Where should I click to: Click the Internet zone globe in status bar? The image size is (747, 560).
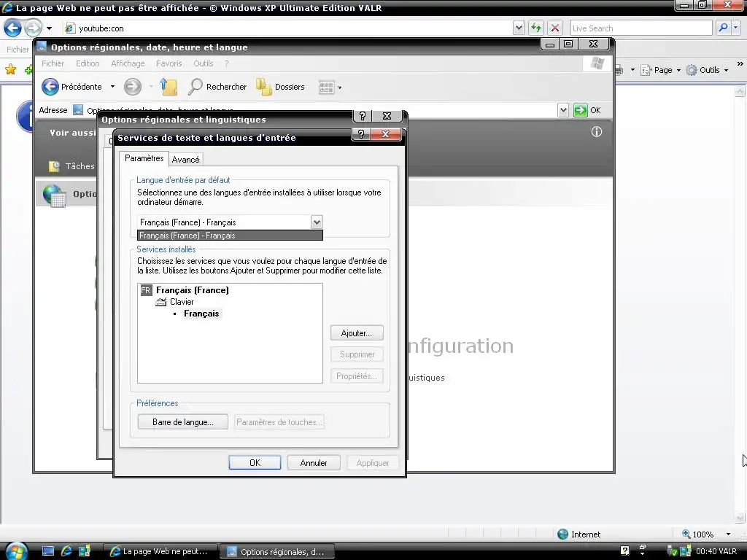click(562, 534)
